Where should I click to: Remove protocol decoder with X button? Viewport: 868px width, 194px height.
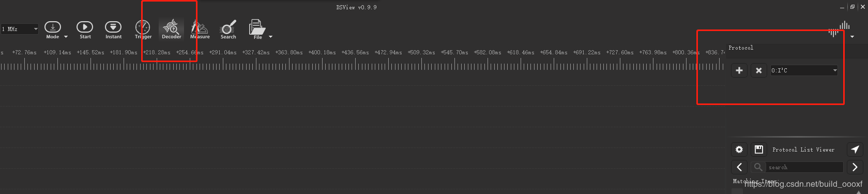click(758, 70)
